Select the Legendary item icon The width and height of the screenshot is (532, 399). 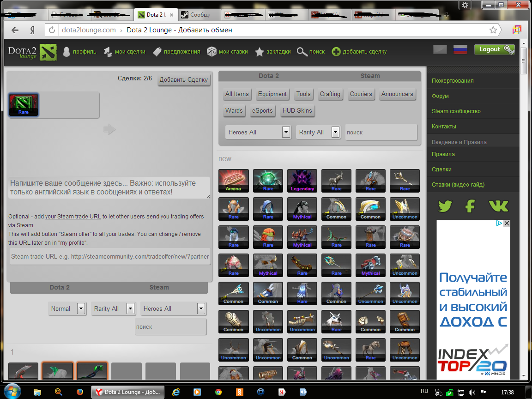[x=302, y=181]
